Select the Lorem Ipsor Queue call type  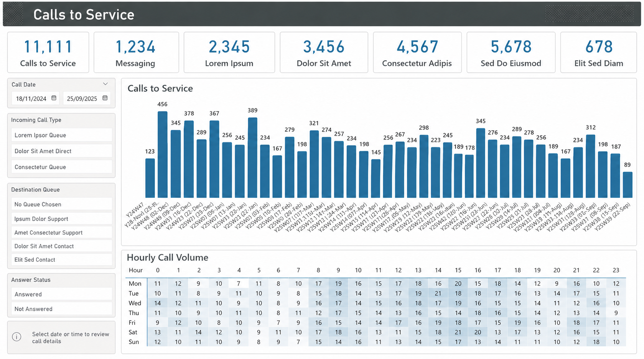click(x=61, y=135)
